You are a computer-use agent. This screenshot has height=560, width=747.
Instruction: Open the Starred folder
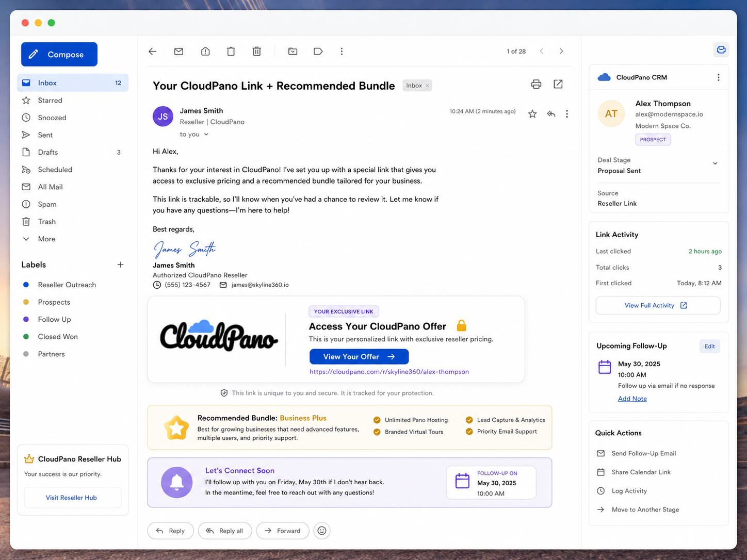click(x=73, y=101)
